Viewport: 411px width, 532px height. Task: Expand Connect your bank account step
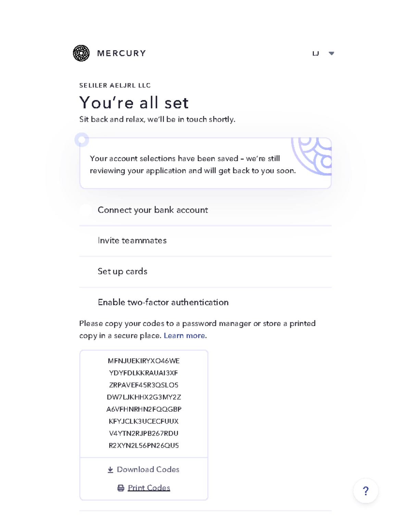pos(153,210)
